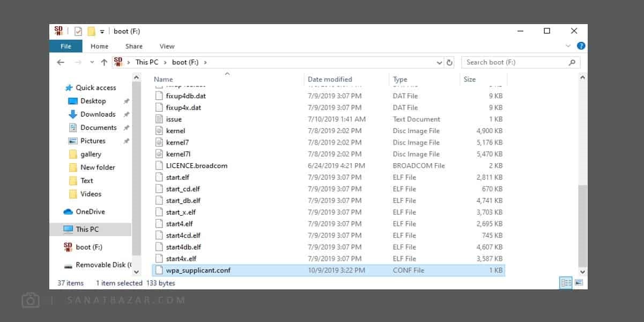Click the file list vertical scrollbar
This screenshot has height=322, width=644.
click(x=583, y=226)
